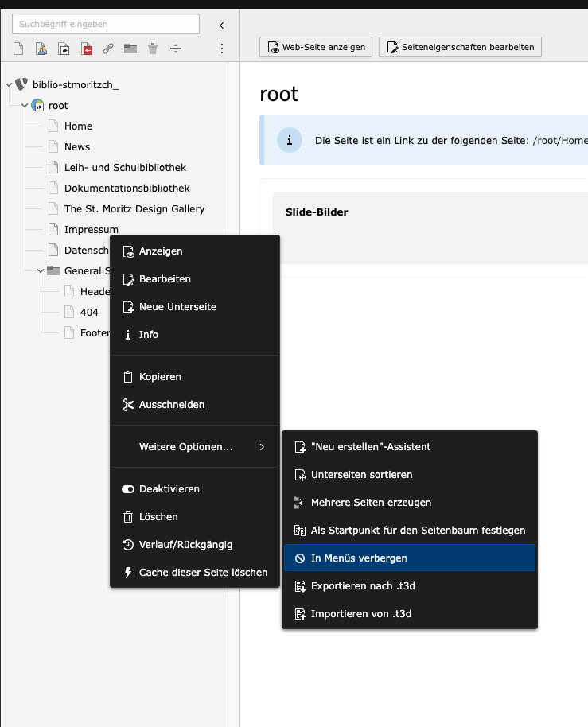Collapse the page tree panel with chevron

[222, 25]
